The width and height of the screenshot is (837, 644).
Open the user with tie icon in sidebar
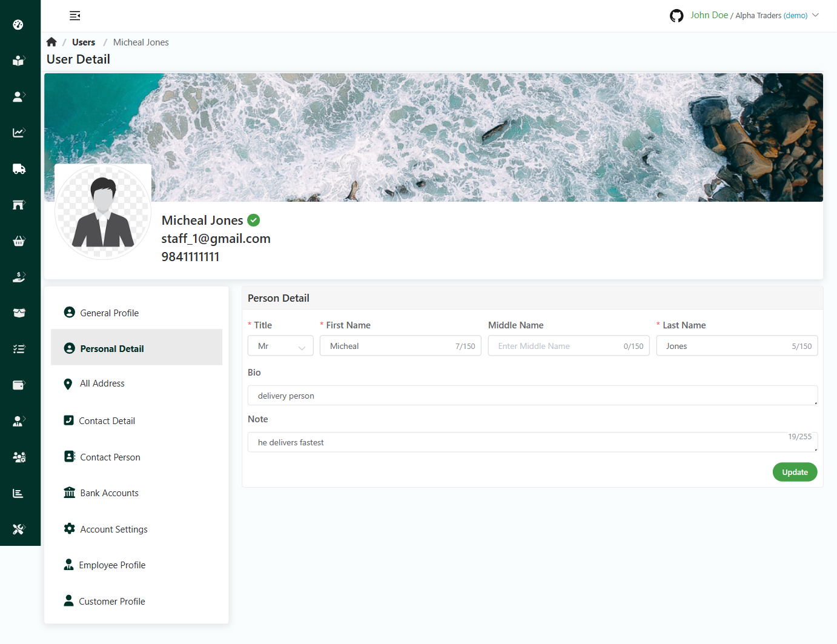coord(19,421)
